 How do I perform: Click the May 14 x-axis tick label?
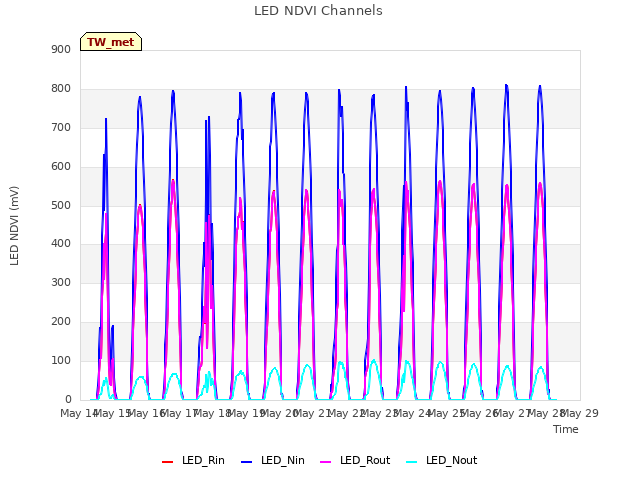tap(78, 413)
